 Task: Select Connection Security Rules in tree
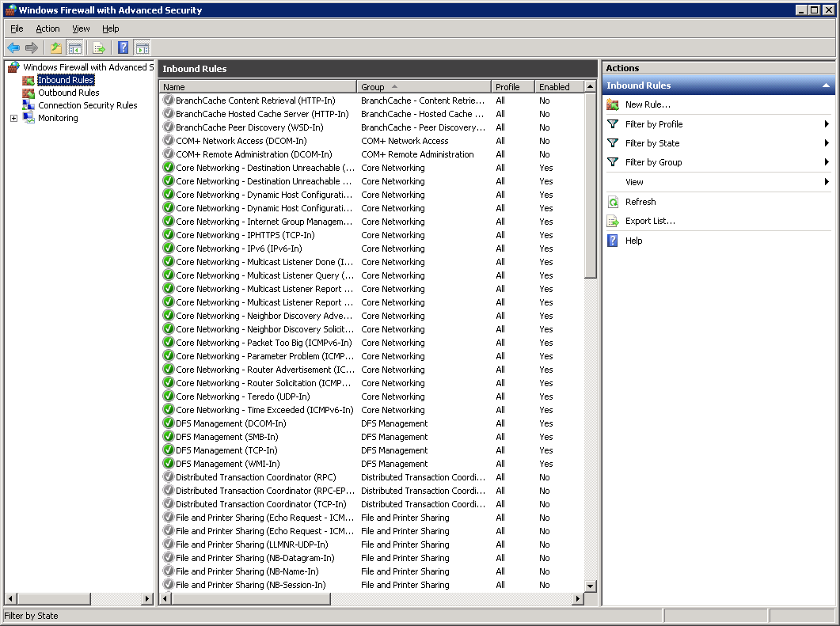(87, 105)
